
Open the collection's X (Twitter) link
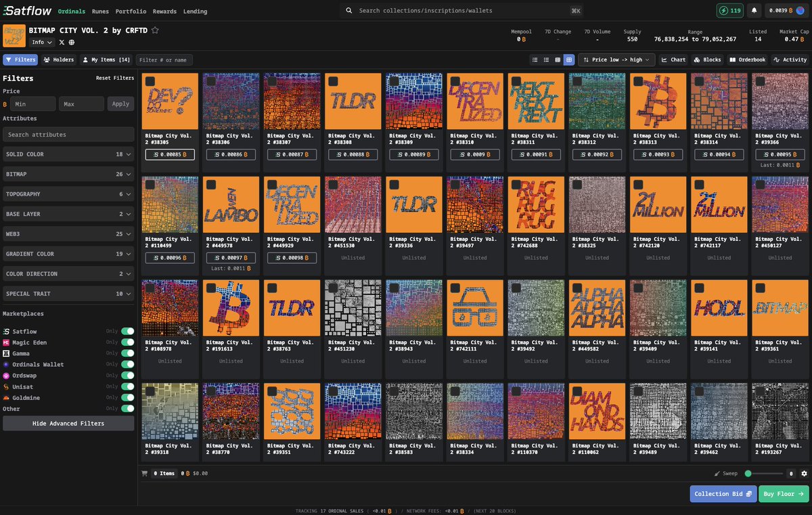click(62, 42)
